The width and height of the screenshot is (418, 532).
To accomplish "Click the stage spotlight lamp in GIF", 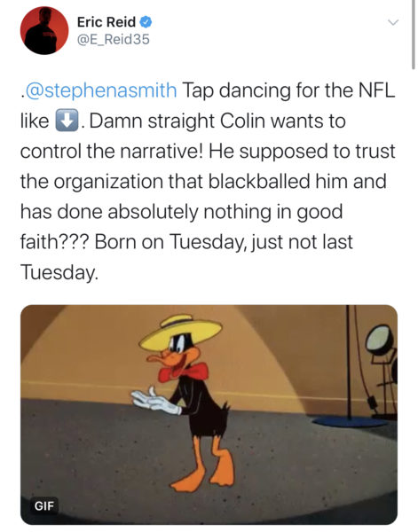I will 380,340.
